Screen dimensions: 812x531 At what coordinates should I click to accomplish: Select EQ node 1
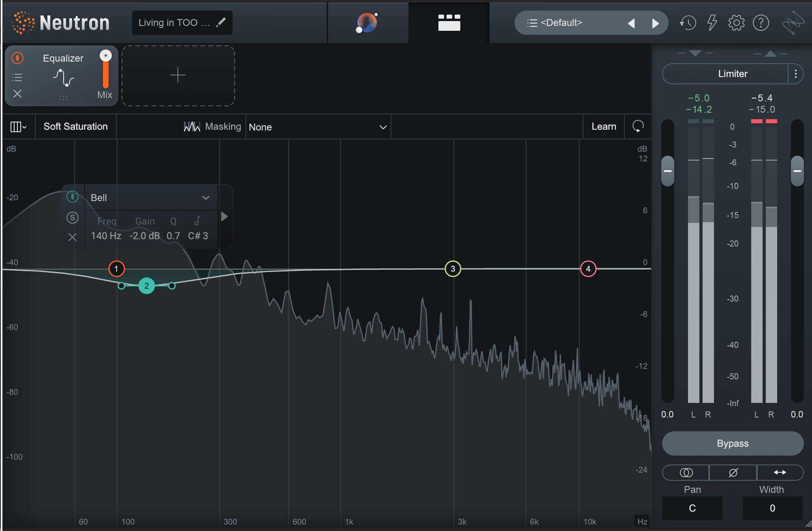116,269
